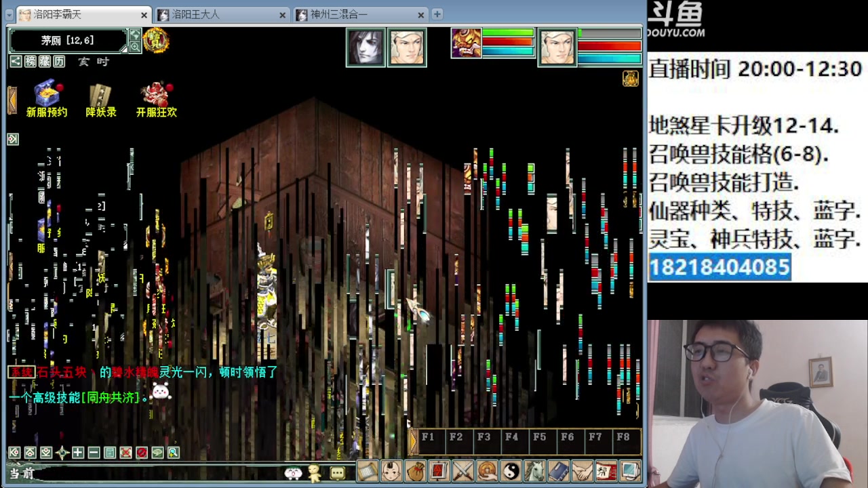Click the yellow speech bubble chat icon
This screenshot has width=868, height=488.
click(x=338, y=472)
